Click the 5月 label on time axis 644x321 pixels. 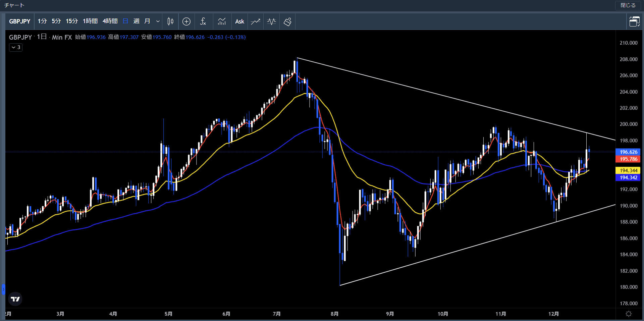[168, 314]
